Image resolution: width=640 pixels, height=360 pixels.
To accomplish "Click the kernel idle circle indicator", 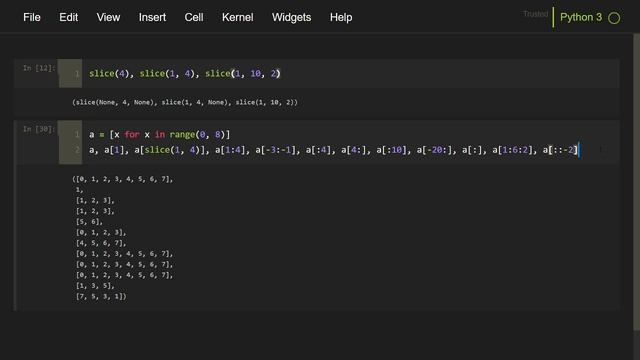I will (614, 18).
